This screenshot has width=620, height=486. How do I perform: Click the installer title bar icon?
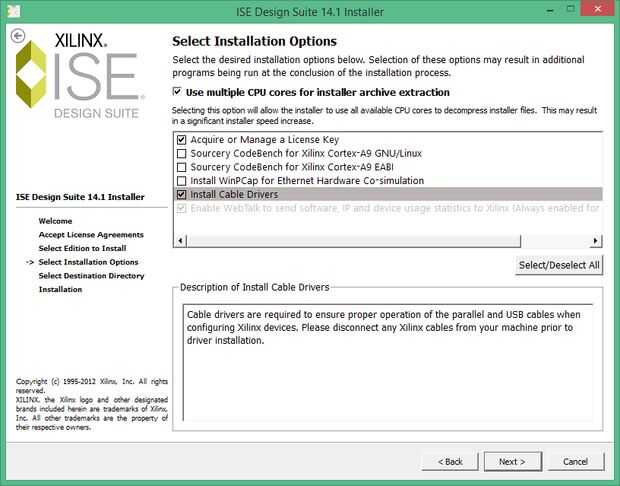pos(13,11)
